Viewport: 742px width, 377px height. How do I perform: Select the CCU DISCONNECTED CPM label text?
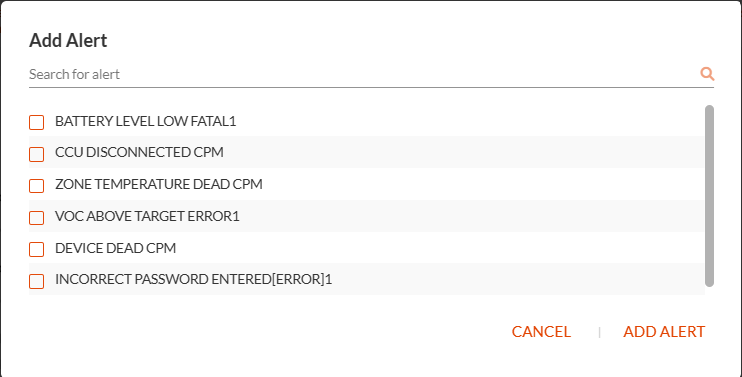point(139,153)
